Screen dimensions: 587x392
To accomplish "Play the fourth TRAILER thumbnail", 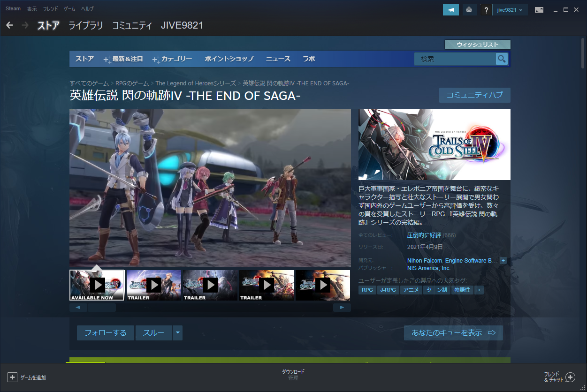I will pyautogui.click(x=267, y=285).
